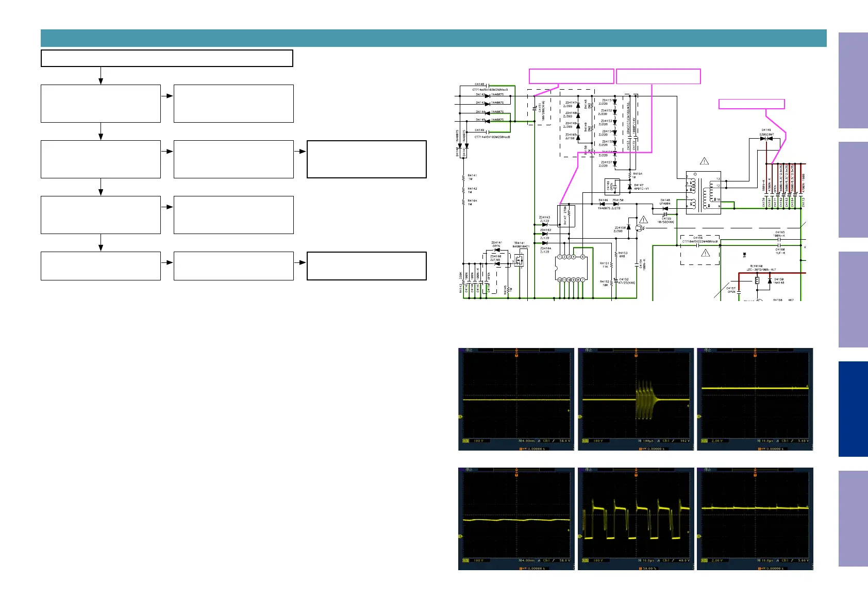This screenshot has width=868, height=614.
Task: Open the bottom lavender side tab
Action: click(x=853, y=519)
